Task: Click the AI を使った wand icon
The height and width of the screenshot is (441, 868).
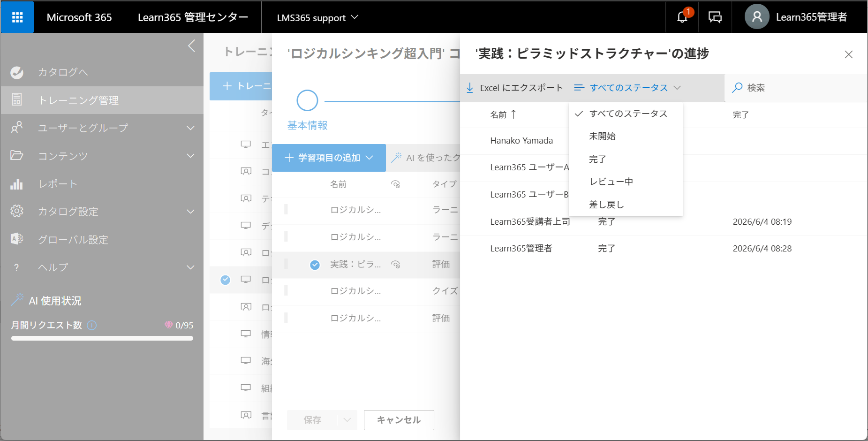Action: coord(396,158)
